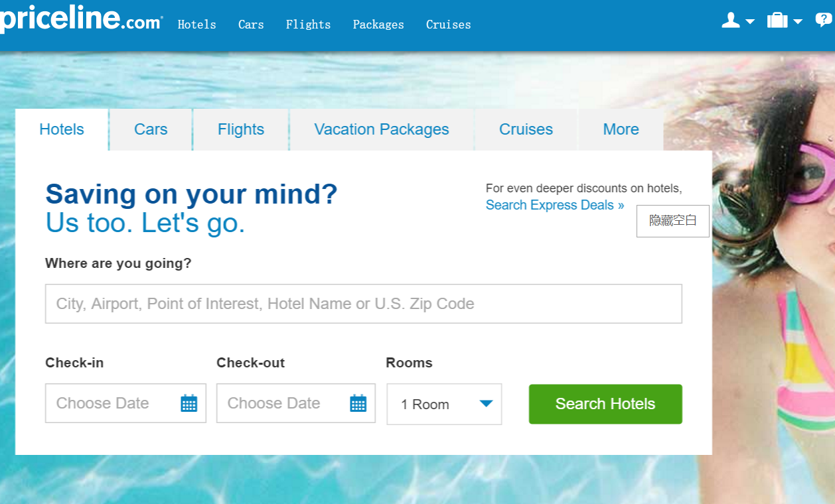Click Packages in the top navigation bar
This screenshot has height=504, width=835.
tap(378, 25)
